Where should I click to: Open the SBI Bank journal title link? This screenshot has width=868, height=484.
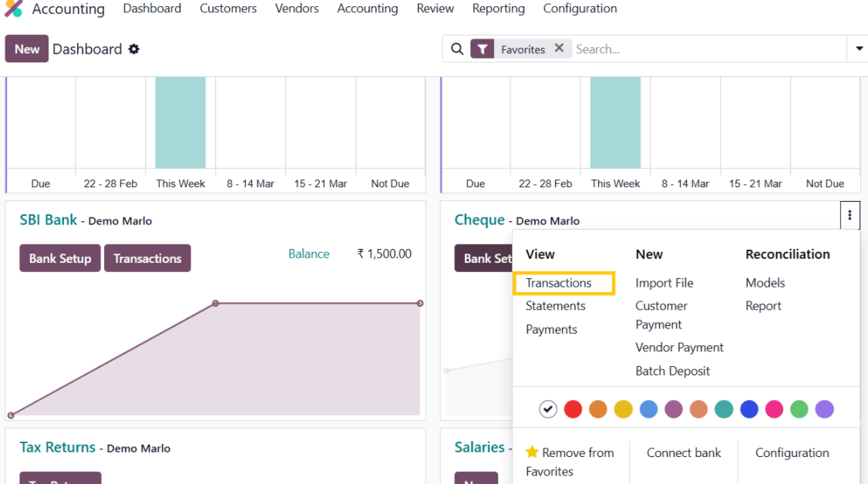[x=49, y=220]
